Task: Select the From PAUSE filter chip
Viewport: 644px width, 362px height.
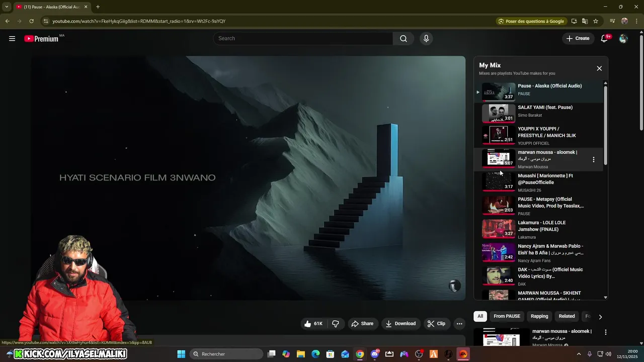Action: point(507,316)
